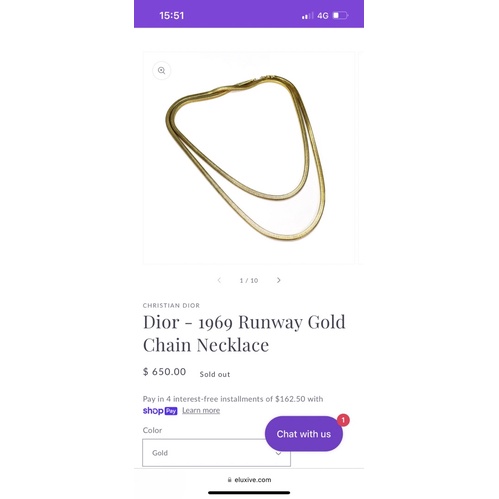The height and width of the screenshot is (499, 499).
Task: Open the Chat with us bubble
Action: 304,434
